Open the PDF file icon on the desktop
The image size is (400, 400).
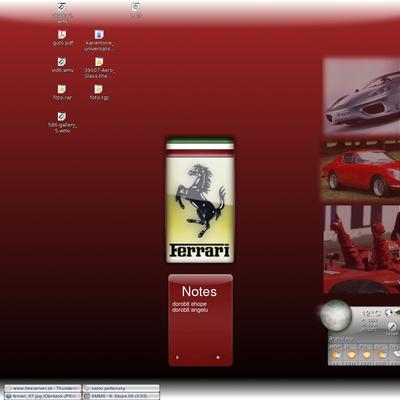62,35
